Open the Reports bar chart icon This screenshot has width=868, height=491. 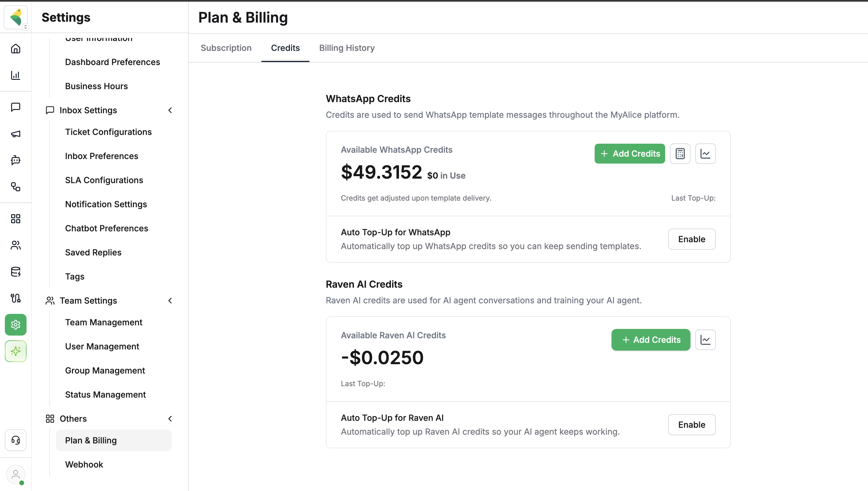15,75
